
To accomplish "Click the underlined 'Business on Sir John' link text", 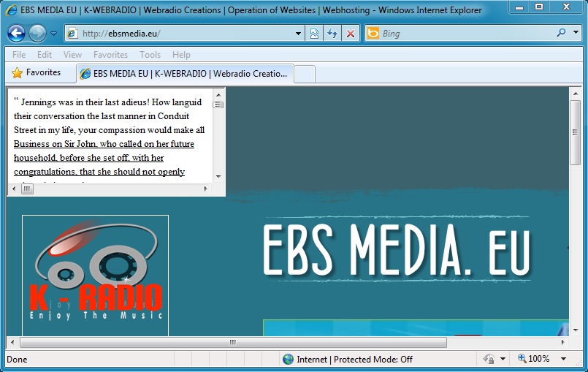I will [104, 144].
